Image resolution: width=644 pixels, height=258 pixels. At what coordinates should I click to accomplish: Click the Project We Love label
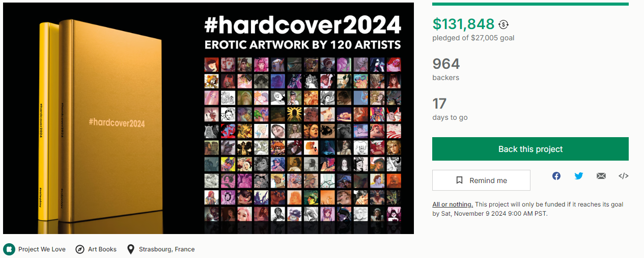pyautogui.click(x=42, y=249)
